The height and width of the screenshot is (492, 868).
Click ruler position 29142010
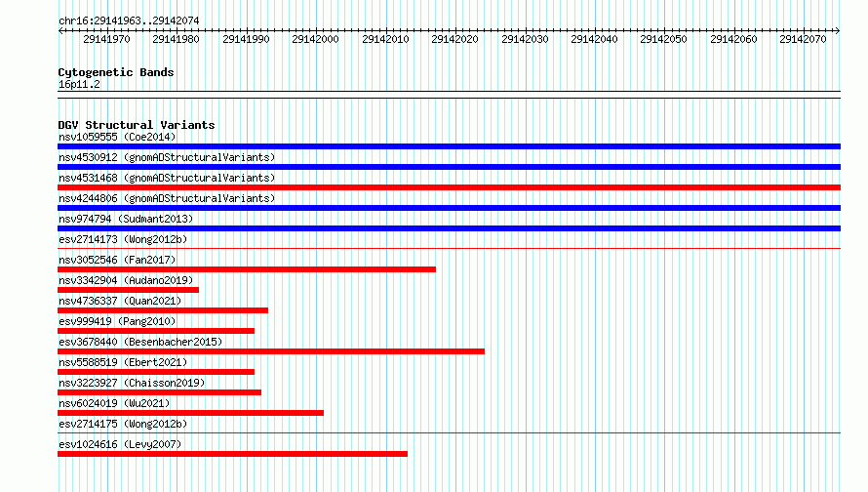[385, 39]
